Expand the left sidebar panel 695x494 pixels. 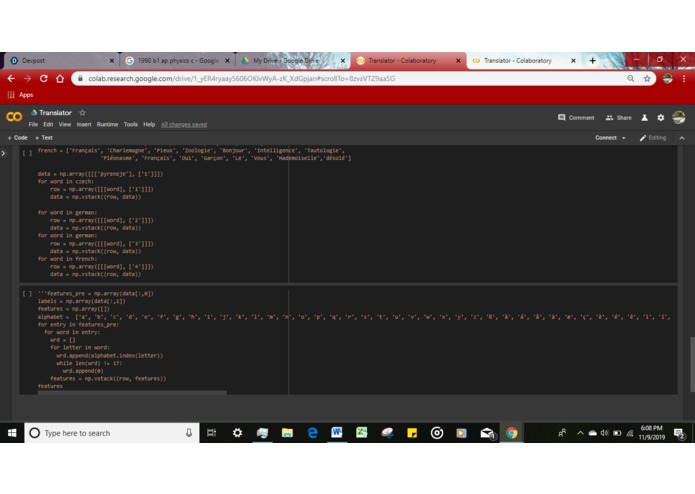pyautogui.click(x=4, y=153)
